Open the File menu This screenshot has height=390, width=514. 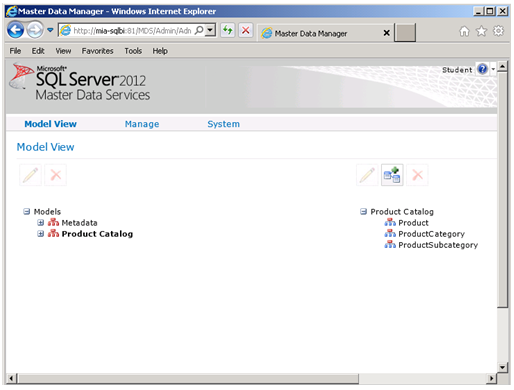click(15, 51)
